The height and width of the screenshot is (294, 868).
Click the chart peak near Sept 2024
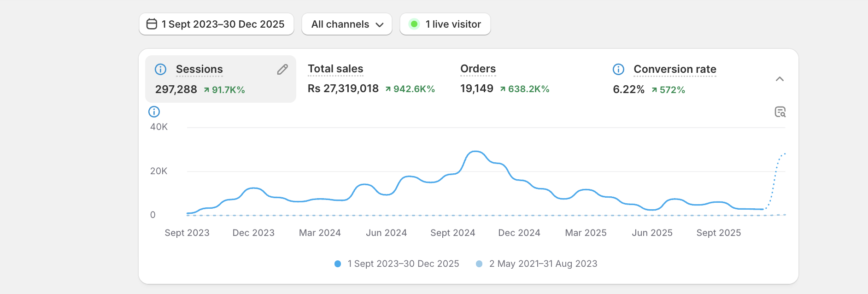click(475, 152)
